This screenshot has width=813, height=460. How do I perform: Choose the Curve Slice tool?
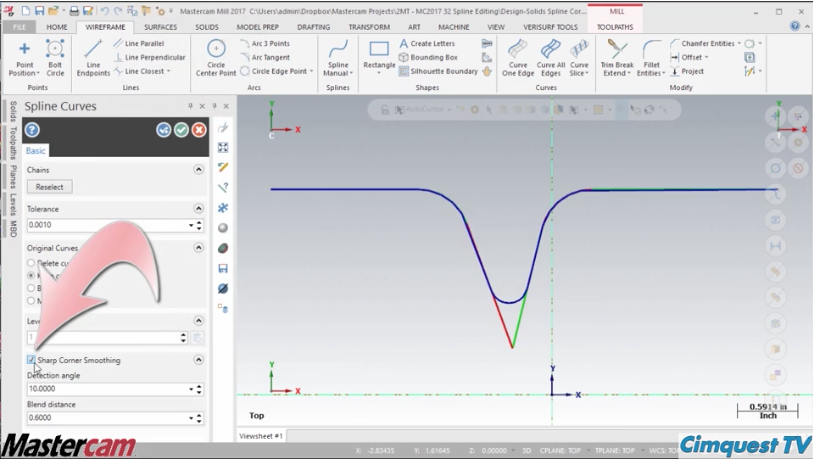579,59
